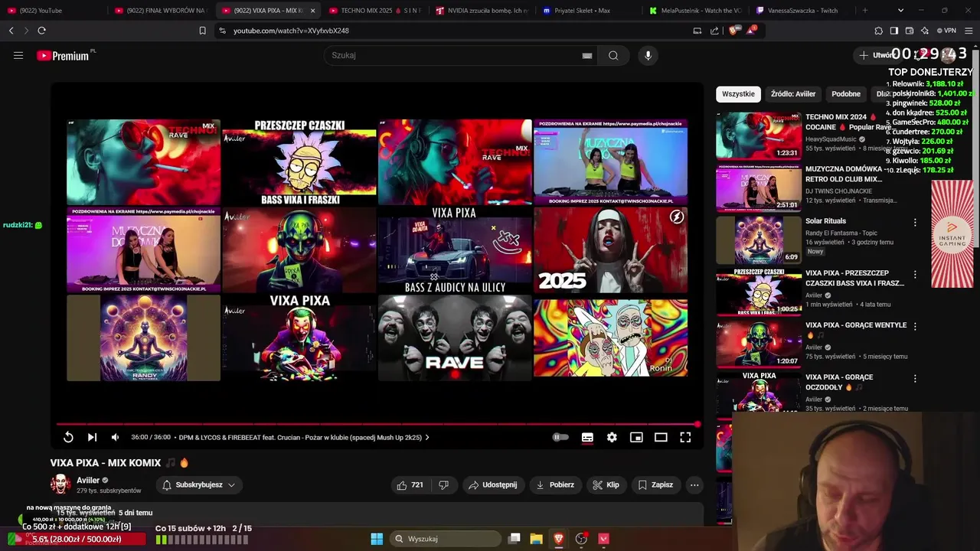Open TECHNO MIX 2024 COCAINE sidebar video

pyautogui.click(x=759, y=135)
